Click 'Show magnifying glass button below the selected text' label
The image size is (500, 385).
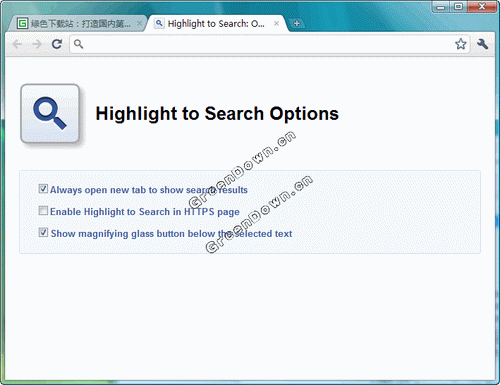click(x=171, y=234)
